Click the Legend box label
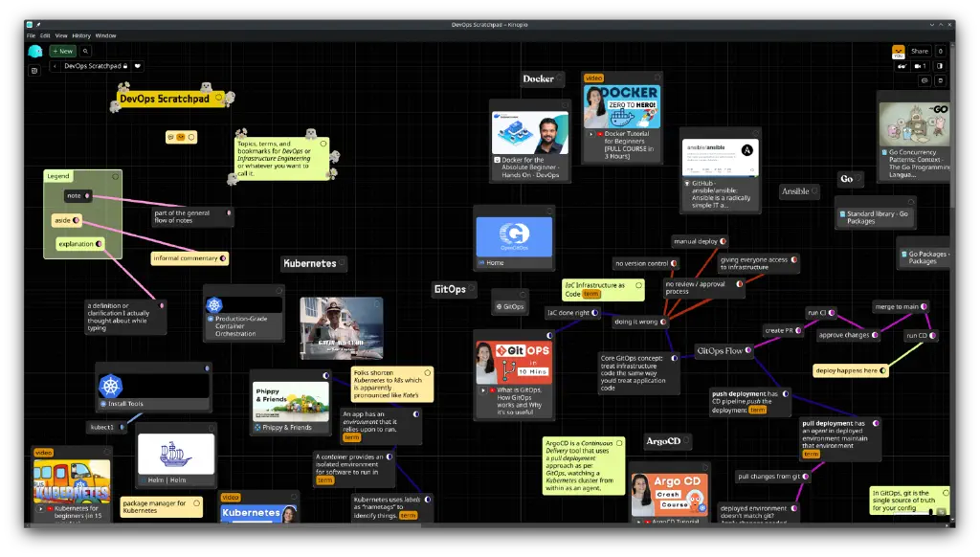The image size is (980, 557). (x=58, y=176)
